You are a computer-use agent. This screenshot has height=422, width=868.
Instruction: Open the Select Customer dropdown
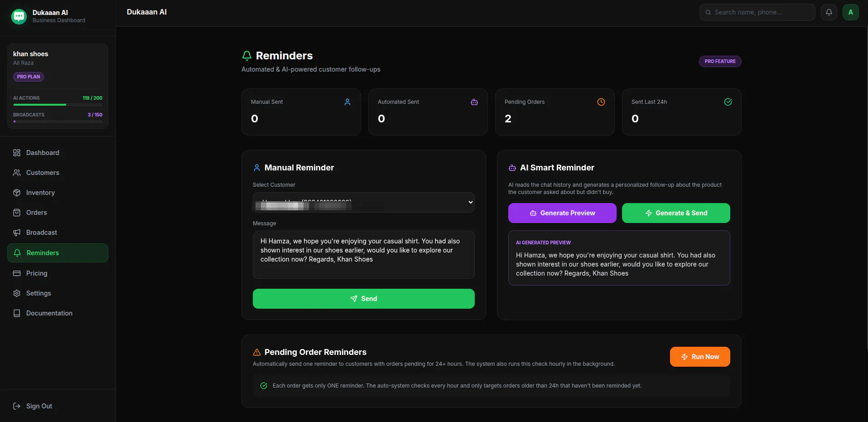click(x=364, y=202)
